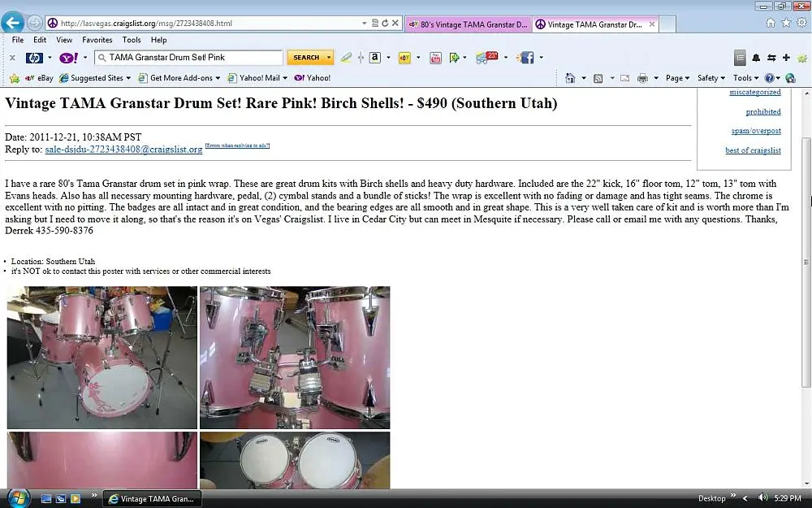Open the Tools command bar dropdown

745,78
